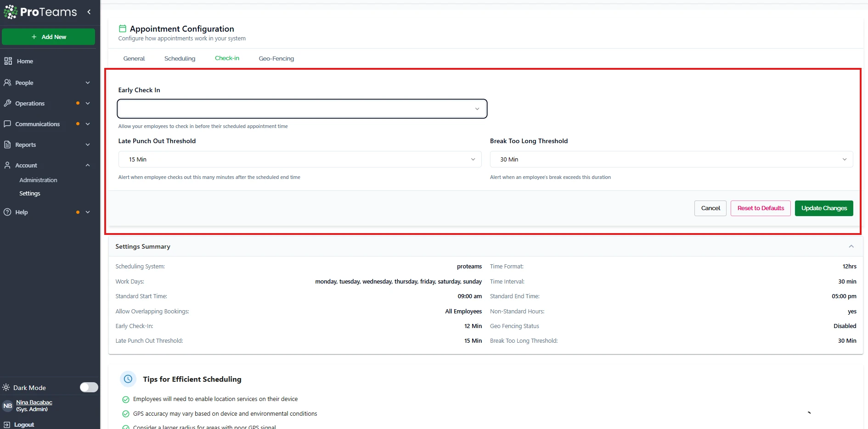Open the Break Too Long Threshold dropdown
Image resolution: width=868 pixels, height=429 pixels.
tap(671, 159)
